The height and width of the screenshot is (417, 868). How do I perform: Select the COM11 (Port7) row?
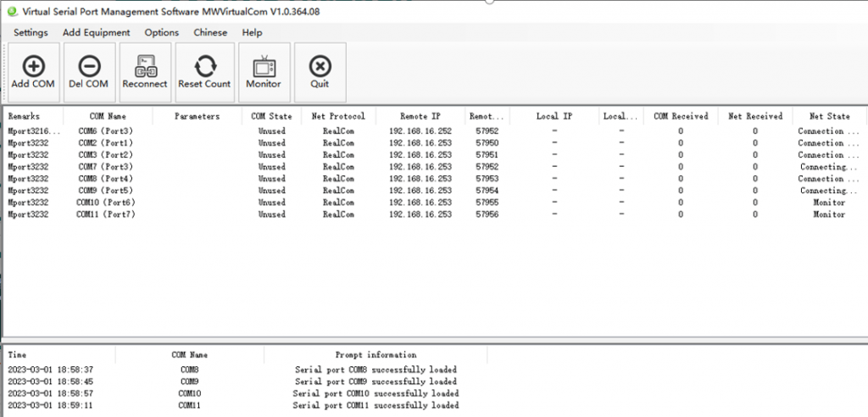pos(106,214)
